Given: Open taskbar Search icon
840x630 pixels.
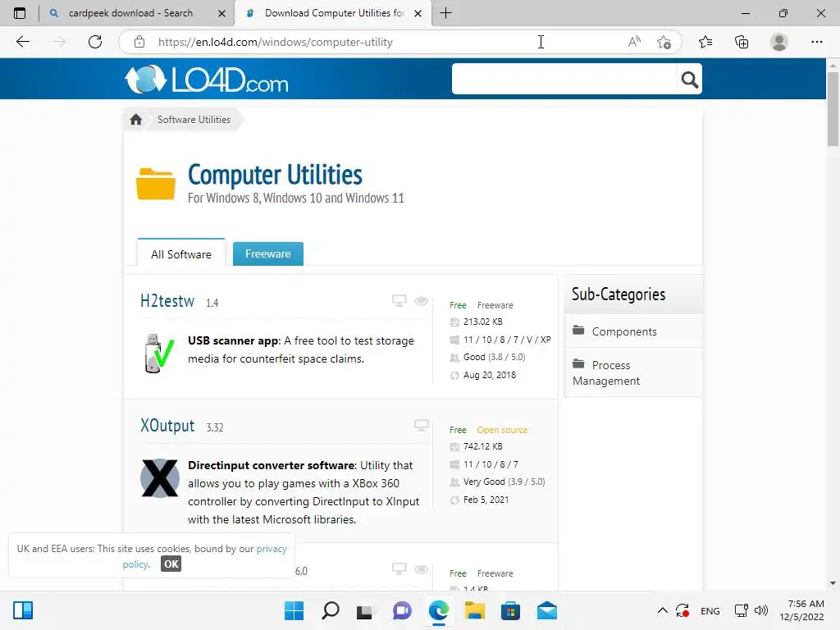Looking at the screenshot, I should pos(330,610).
